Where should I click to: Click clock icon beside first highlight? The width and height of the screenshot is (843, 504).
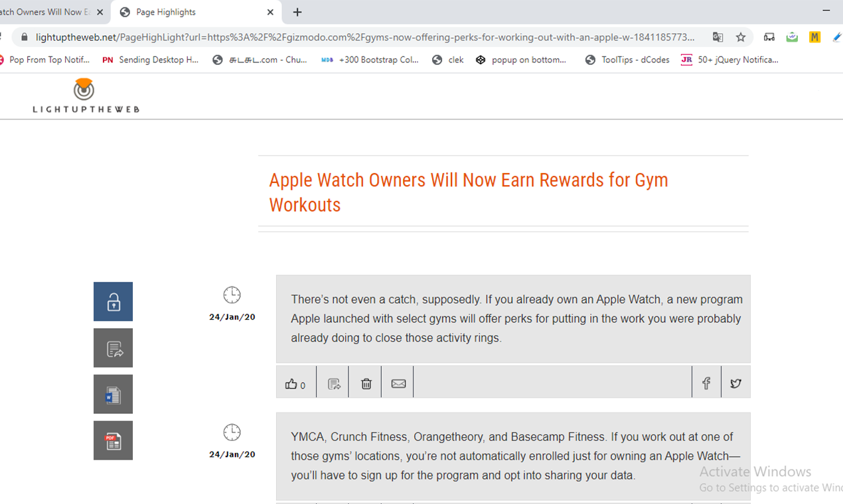point(232,295)
